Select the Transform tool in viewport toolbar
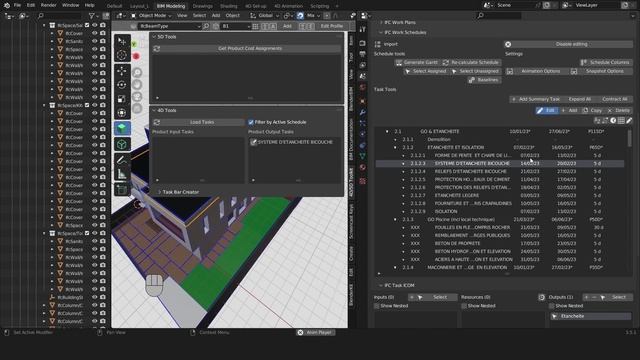Image resolution: width=640 pixels, height=360 pixels. [x=122, y=113]
